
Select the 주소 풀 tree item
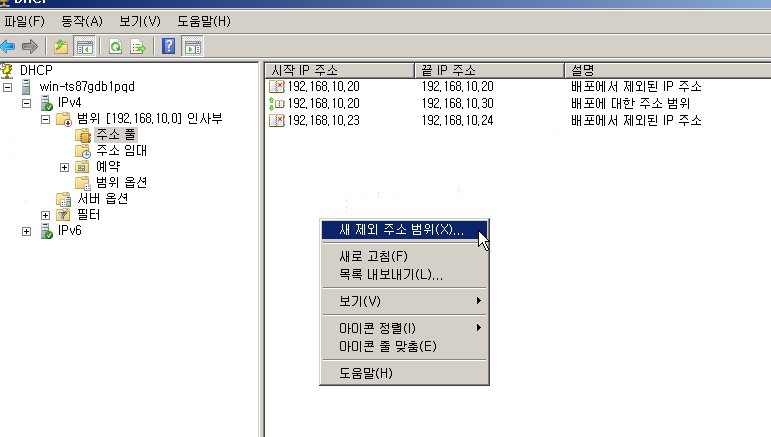click(x=116, y=135)
